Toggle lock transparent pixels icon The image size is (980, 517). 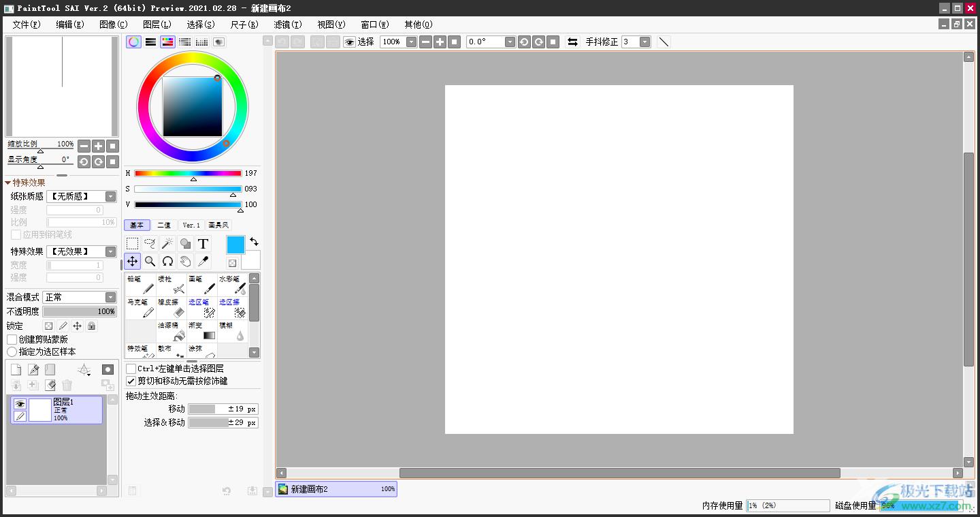click(x=48, y=326)
